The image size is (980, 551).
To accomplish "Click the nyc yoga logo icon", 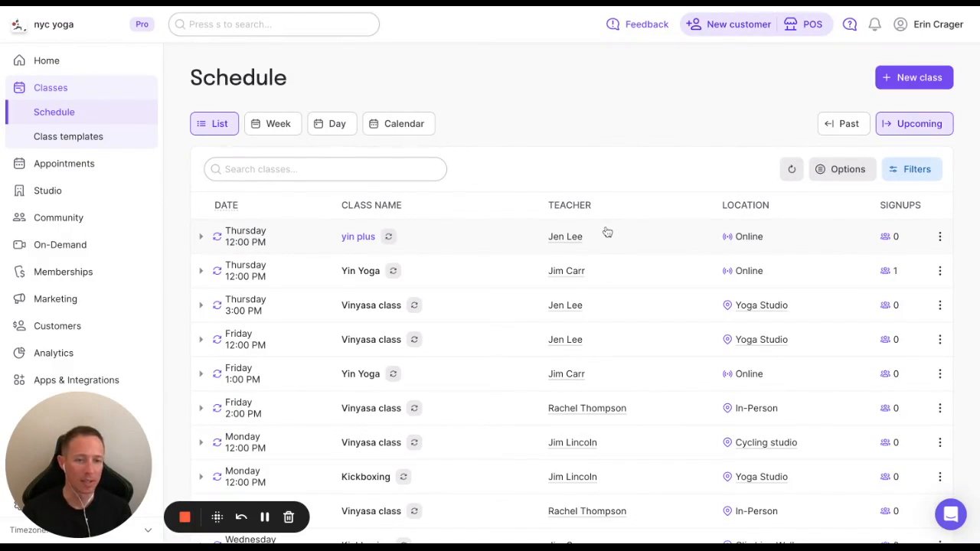I will (x=18, y=24).
